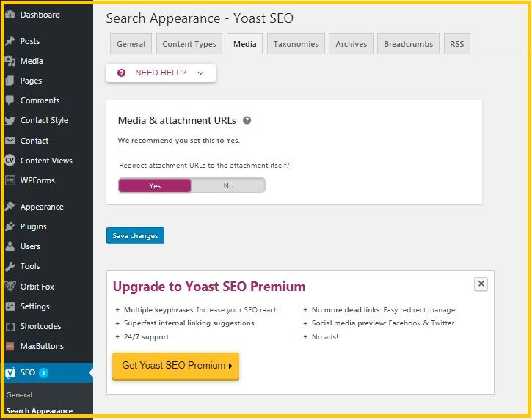532x420 pixels.
Task: Set redirect attachment URLs to No
Action: point(228,185)
